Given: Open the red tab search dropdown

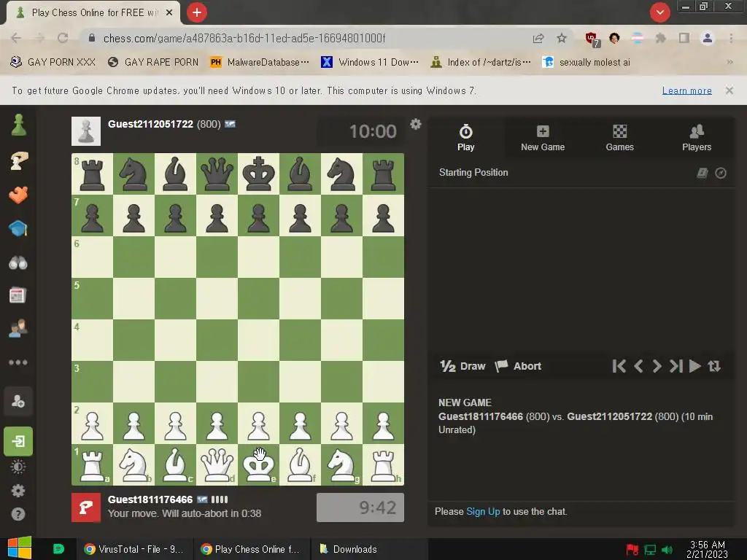Looking at the screenshot, I should coord(659,12).
